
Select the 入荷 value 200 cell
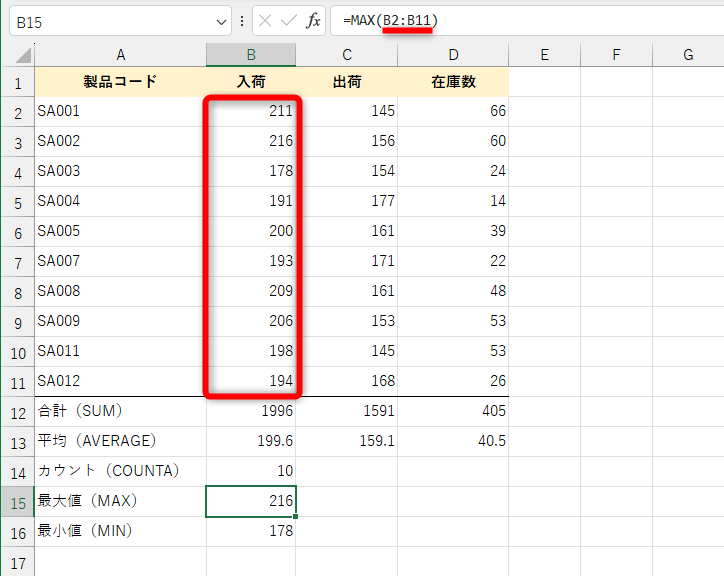click(251, 231)
